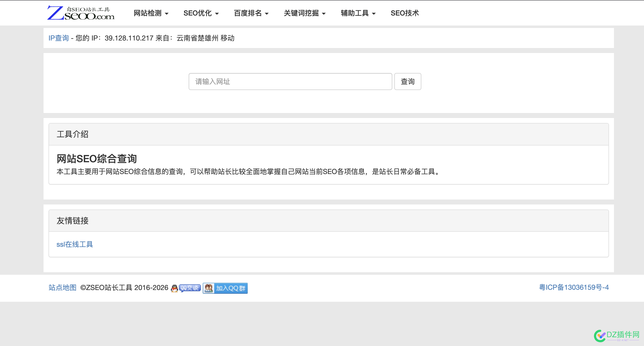644x346 pixels.
Task: Open the 网站检测 dropdown menu
Action: point(151,13)
